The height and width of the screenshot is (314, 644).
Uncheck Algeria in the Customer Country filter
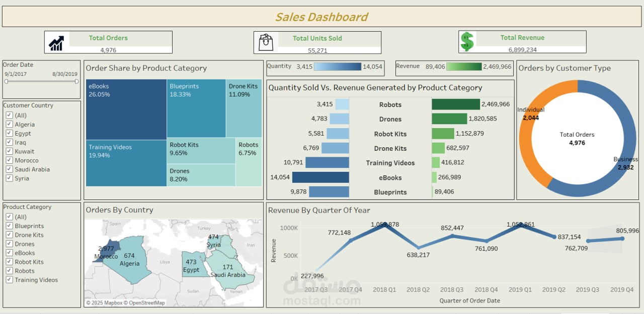[9, 124]
